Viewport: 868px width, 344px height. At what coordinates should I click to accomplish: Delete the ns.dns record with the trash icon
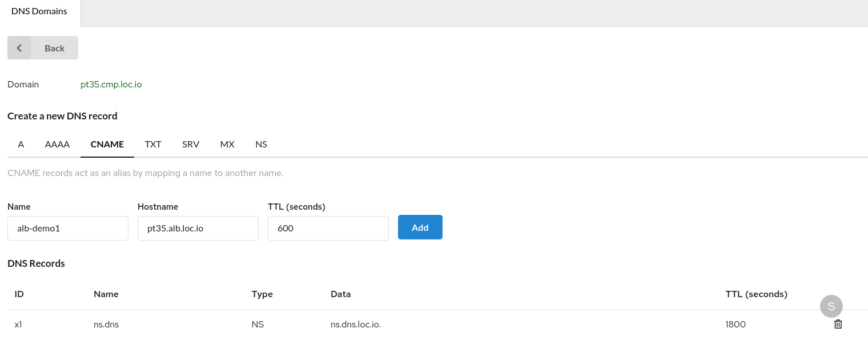coord(838,324)
